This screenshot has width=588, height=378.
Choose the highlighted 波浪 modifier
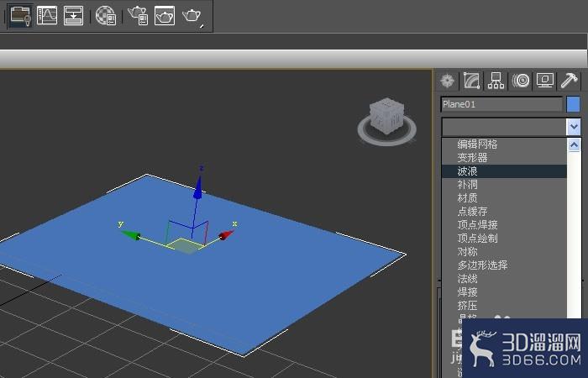tap(504, 171)
